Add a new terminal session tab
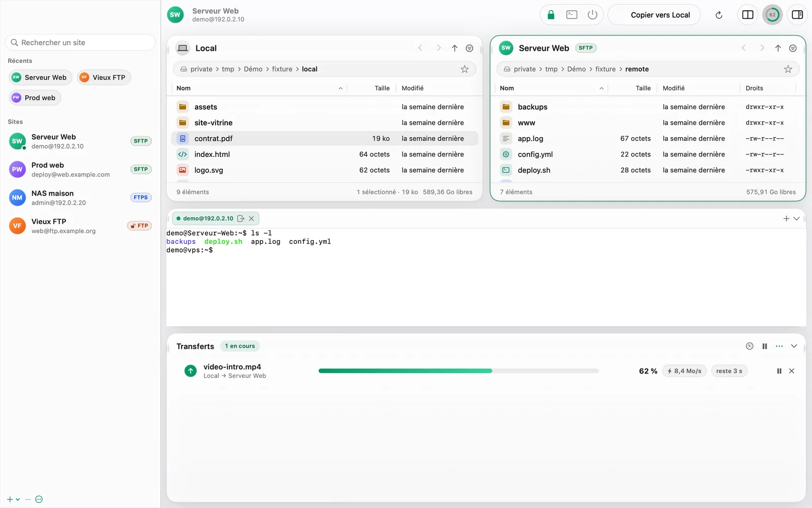Image resolution: width=812 pixels, height=508 pixels. tap(786, 218)
